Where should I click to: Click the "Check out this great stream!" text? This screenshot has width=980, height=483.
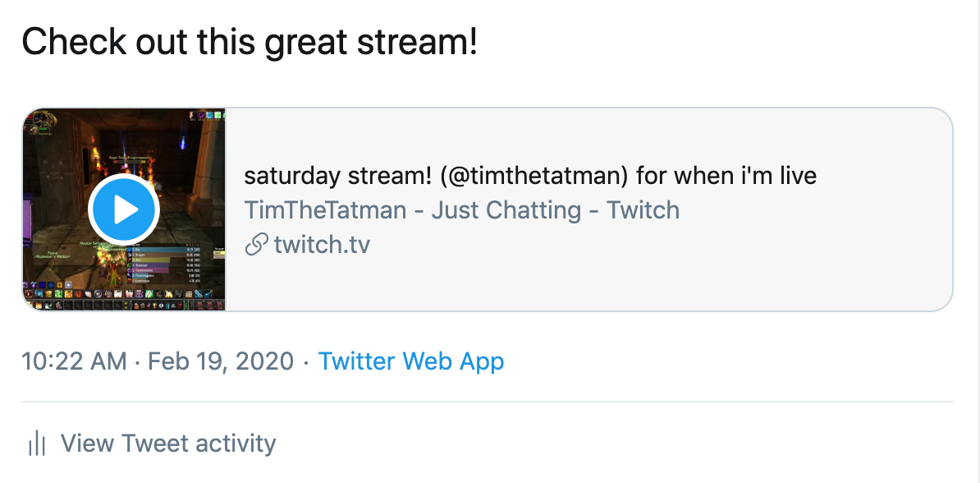[x=250, y=41]
